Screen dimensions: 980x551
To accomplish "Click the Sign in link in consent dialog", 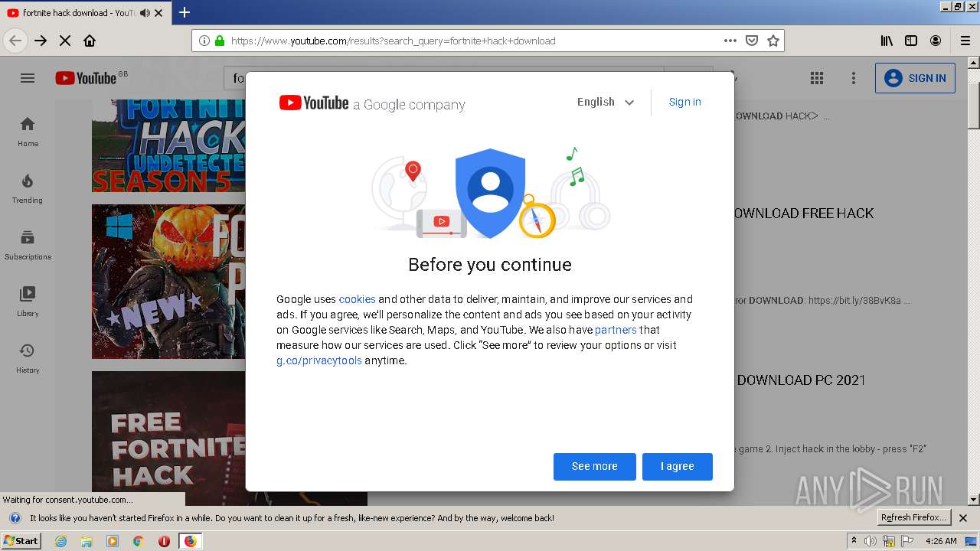I will [x=684, y=102].
